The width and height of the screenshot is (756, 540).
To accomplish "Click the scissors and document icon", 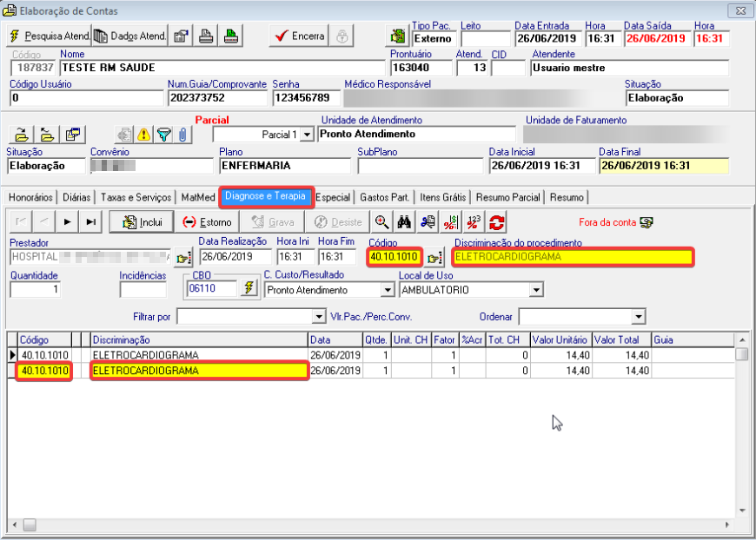I will [428, 222].
